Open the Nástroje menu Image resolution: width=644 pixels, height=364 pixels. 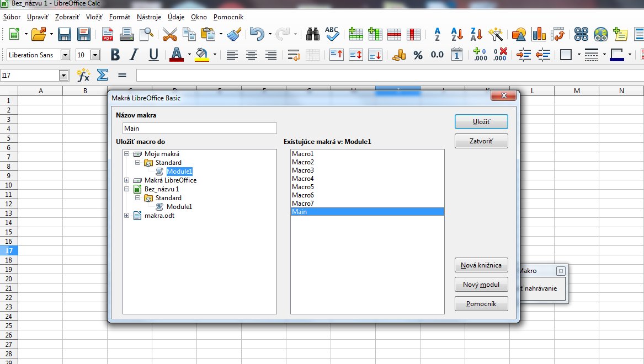(x=148, y=17)
